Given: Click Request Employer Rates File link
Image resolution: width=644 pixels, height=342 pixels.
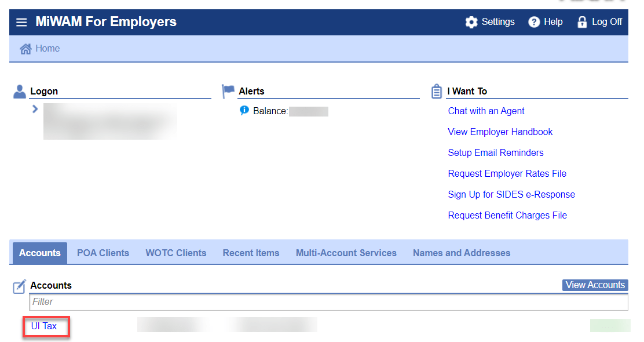Looking at the screenshot, I should [507, 174].
